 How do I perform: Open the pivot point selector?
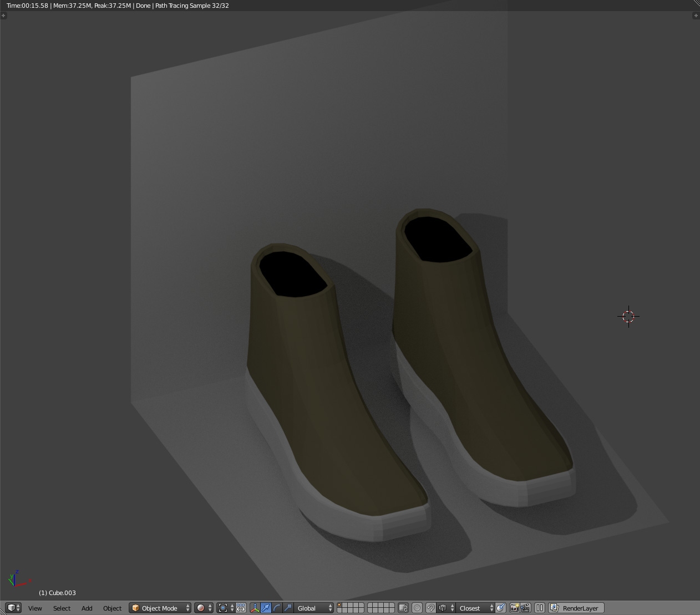225,608
